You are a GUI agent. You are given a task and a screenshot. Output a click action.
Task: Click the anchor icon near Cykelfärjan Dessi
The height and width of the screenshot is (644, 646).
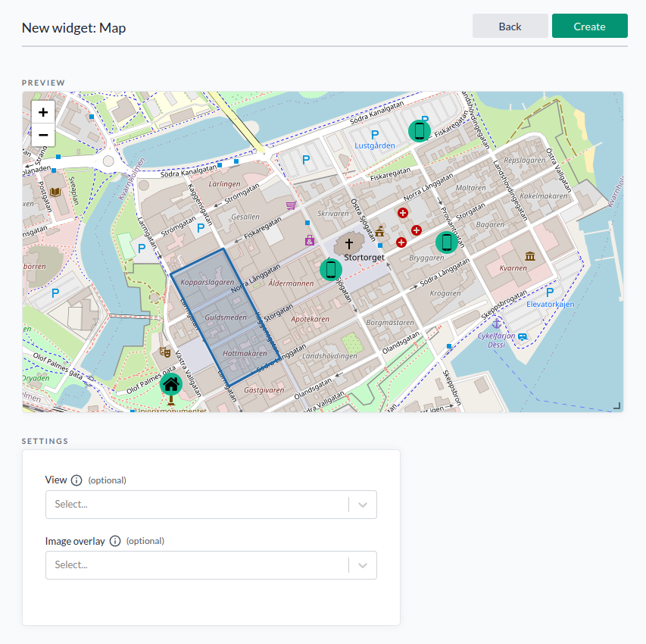pos(497,324)
